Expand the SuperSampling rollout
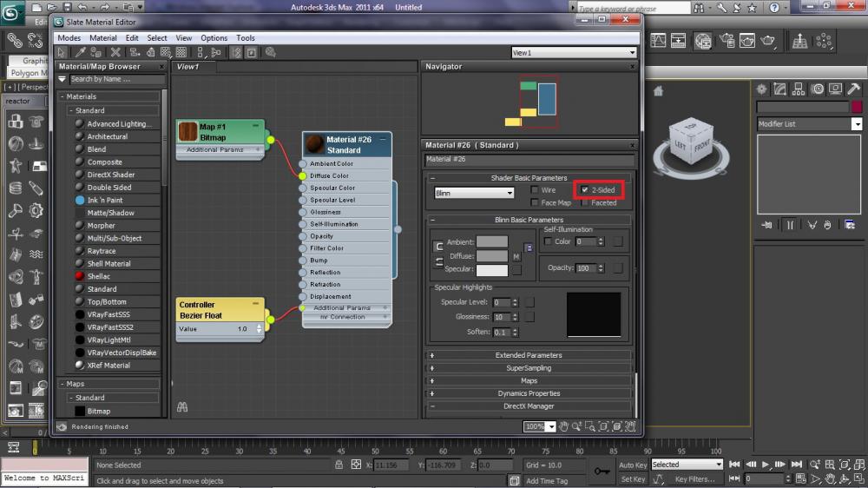The width and height of the screenshot is (868, 488). pyautogui.click(x=529, y=368)
